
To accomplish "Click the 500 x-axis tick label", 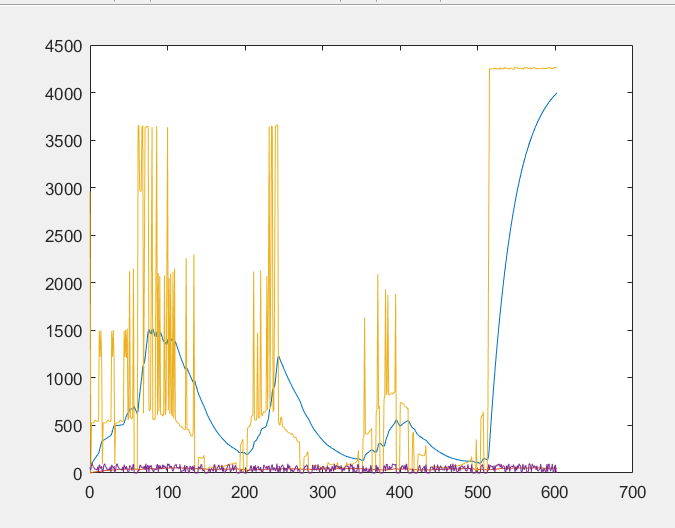I will coord(477,493).
